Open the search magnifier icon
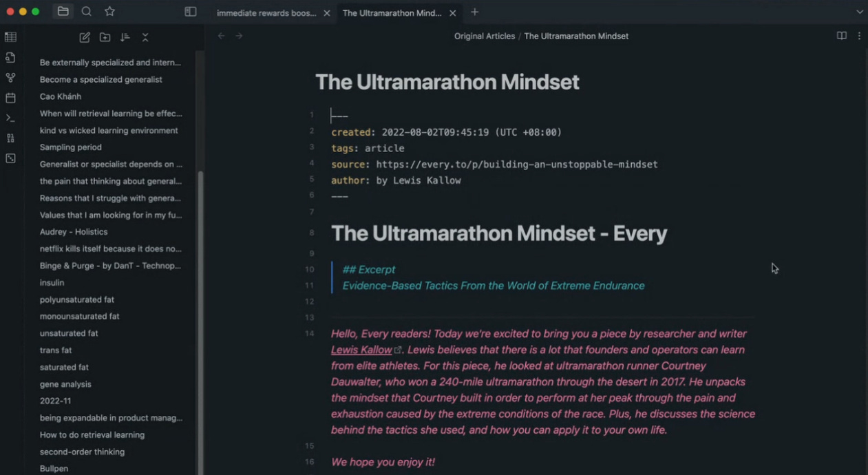Image resolution: width=868 pixels, height=475 pixels. 86,12
